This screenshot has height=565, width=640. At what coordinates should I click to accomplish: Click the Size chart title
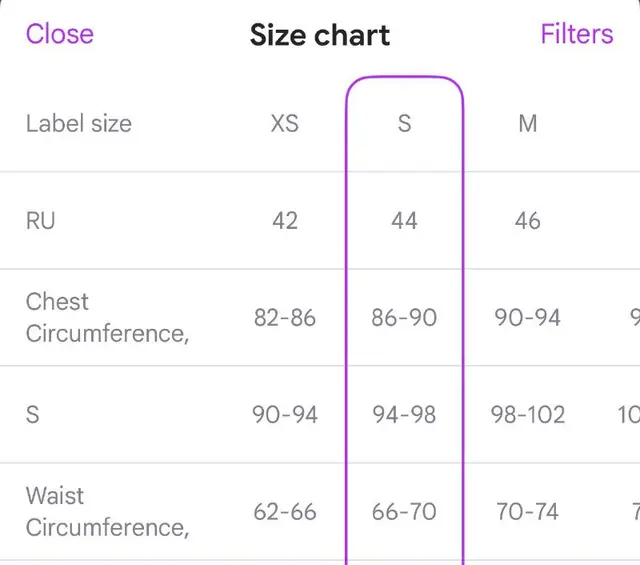point(320,35)
